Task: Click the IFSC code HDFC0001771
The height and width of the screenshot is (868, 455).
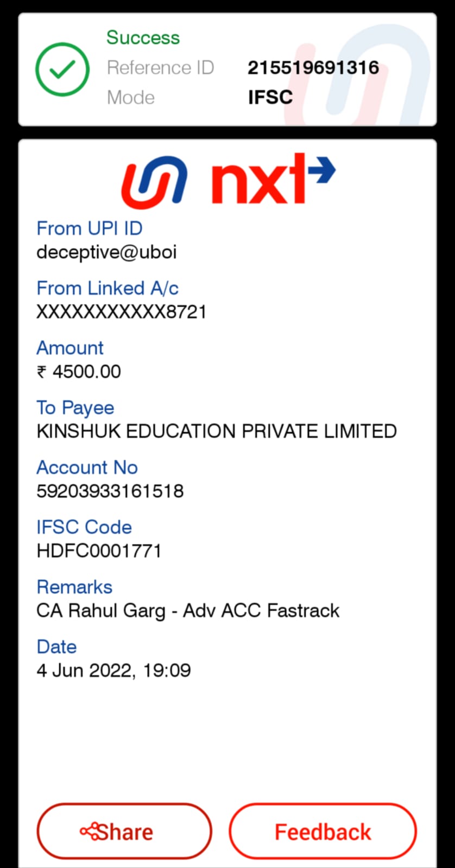Action: point(99,551)
